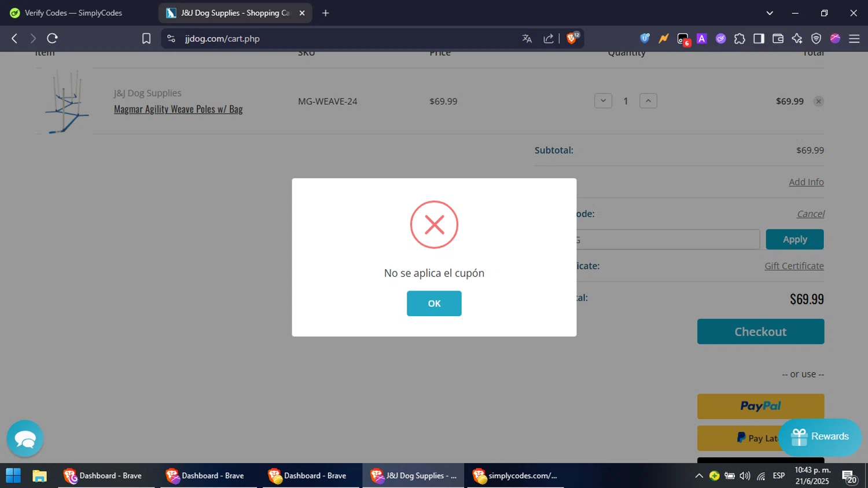Translate this page icon
This screenshot has height=488, width=868.
(527, 38)
